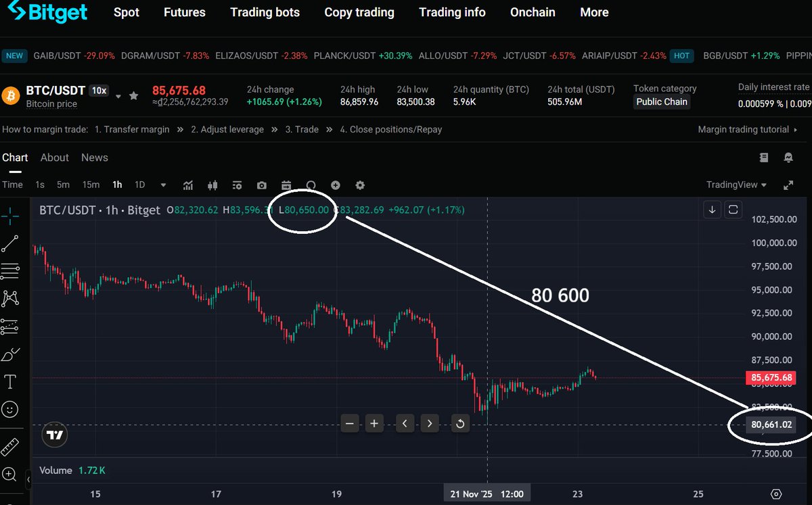This screenshot has height=505, width=812.
Task: Switch to the Time chart mode
Action: pyautogui.click(x=12, y=185)
